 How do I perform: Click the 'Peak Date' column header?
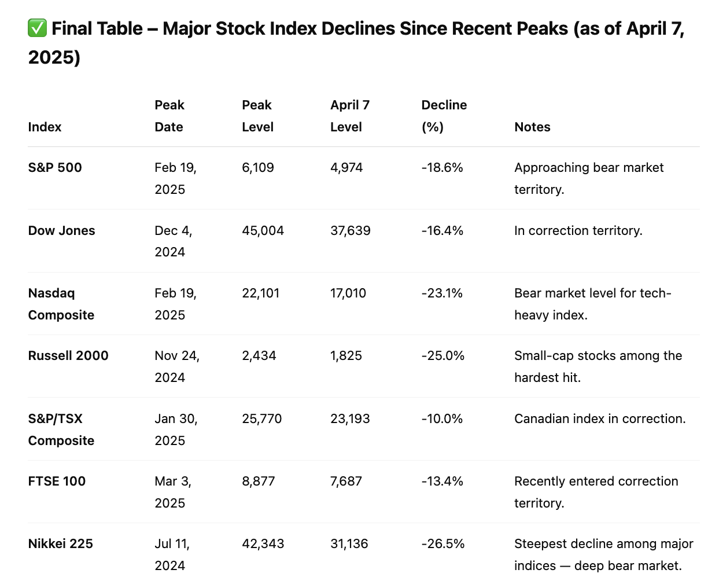point(169,116)
